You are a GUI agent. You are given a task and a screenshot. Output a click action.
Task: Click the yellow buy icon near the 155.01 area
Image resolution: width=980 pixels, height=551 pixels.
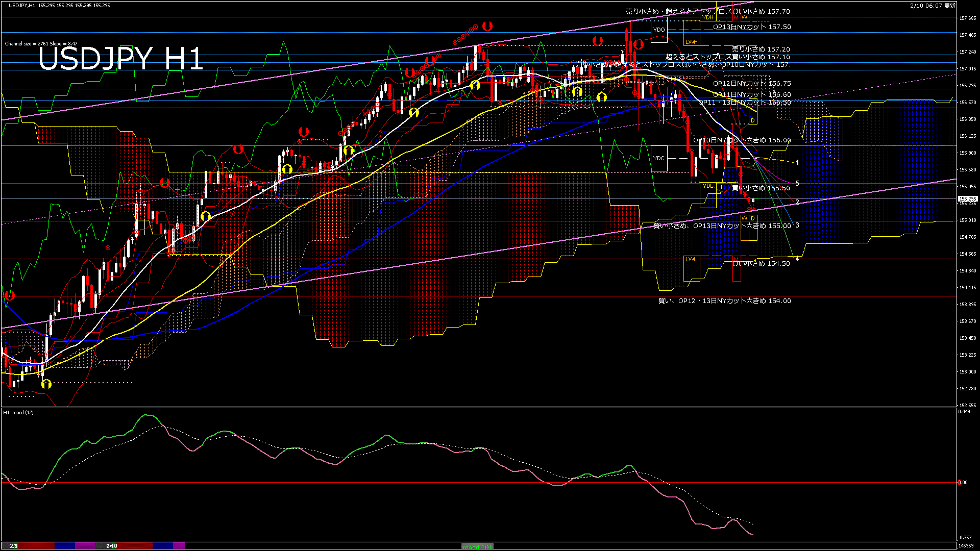(x=205, y=217)
